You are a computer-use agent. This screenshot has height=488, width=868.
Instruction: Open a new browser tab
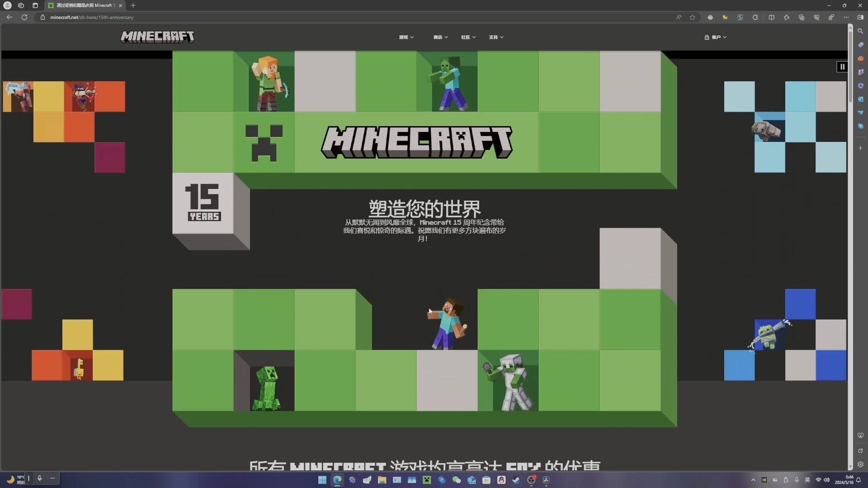pos(133,5)
